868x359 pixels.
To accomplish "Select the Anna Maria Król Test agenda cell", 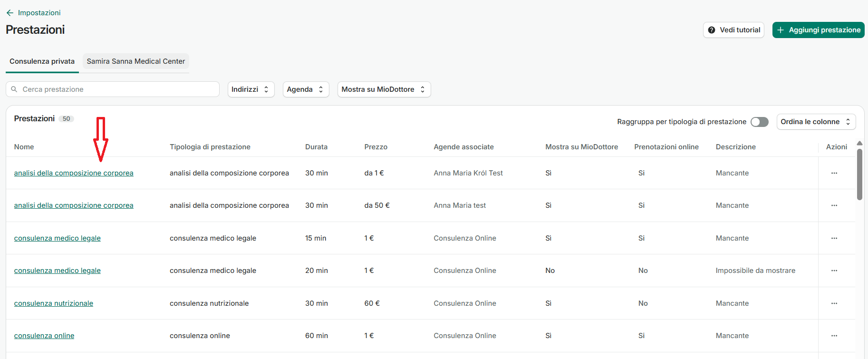I will pyautogui.click(x=468, y=173).
